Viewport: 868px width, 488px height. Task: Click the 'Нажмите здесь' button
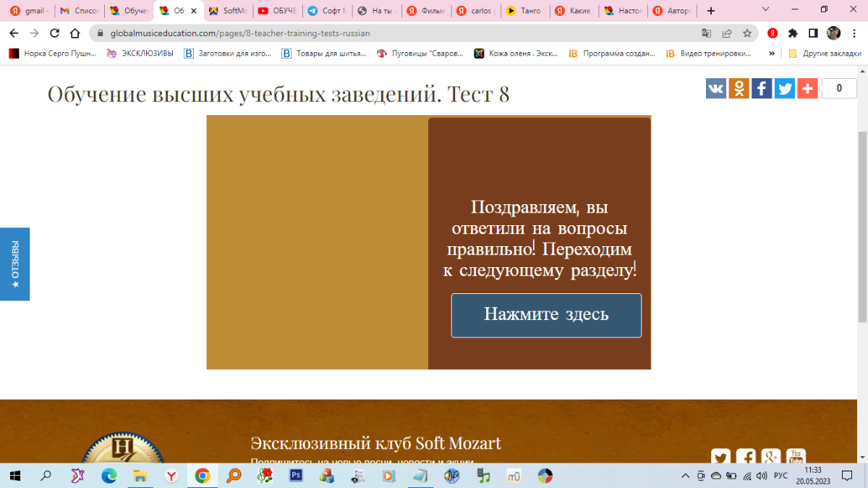(x=546, y=315)
